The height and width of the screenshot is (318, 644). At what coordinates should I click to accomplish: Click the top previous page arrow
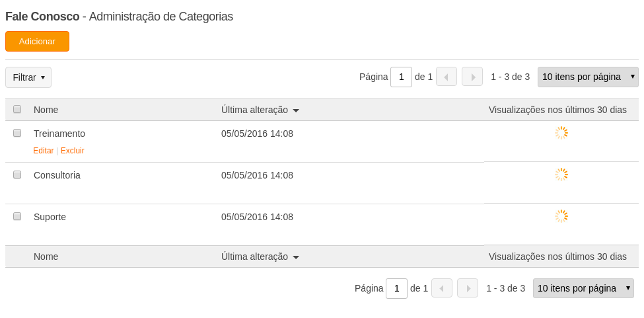coord(447,77)
